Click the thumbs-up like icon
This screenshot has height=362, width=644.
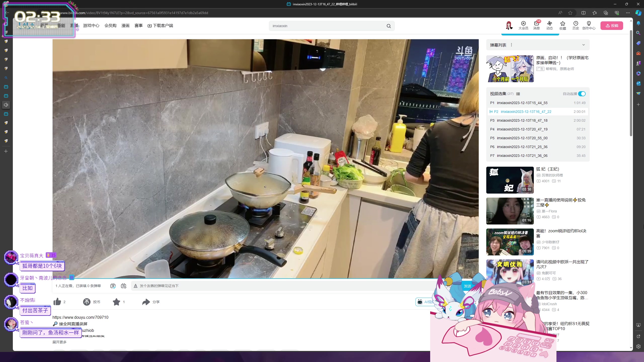coord(57,302)
